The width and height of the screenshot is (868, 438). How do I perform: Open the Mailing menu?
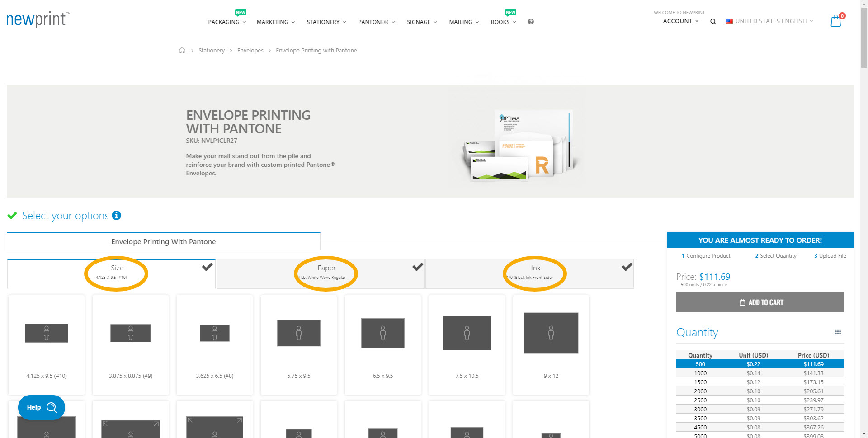click(464, 22)
